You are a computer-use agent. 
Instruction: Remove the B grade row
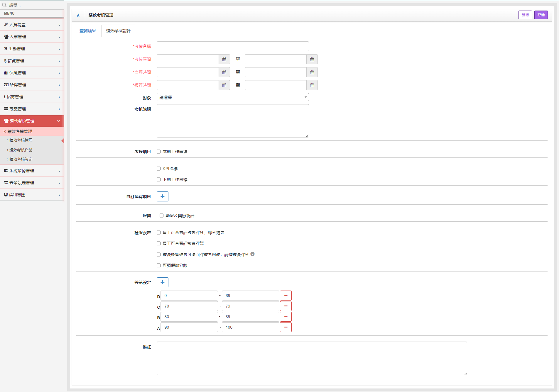point(286,317)
